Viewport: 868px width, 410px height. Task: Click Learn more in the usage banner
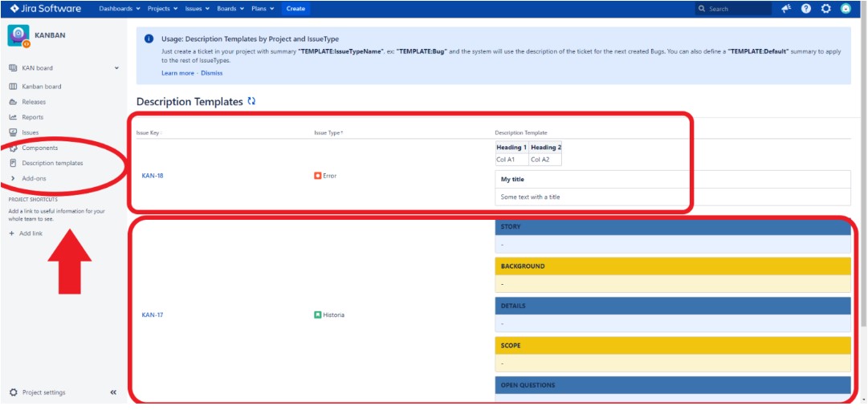(x=177, y=73)
